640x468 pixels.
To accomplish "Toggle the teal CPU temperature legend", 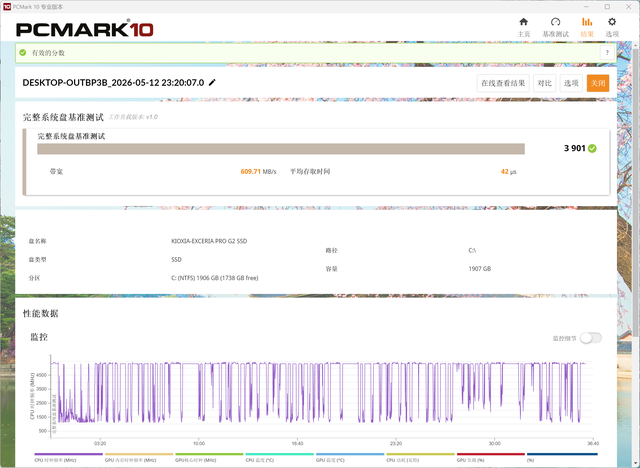I will (x=280, y=457).
